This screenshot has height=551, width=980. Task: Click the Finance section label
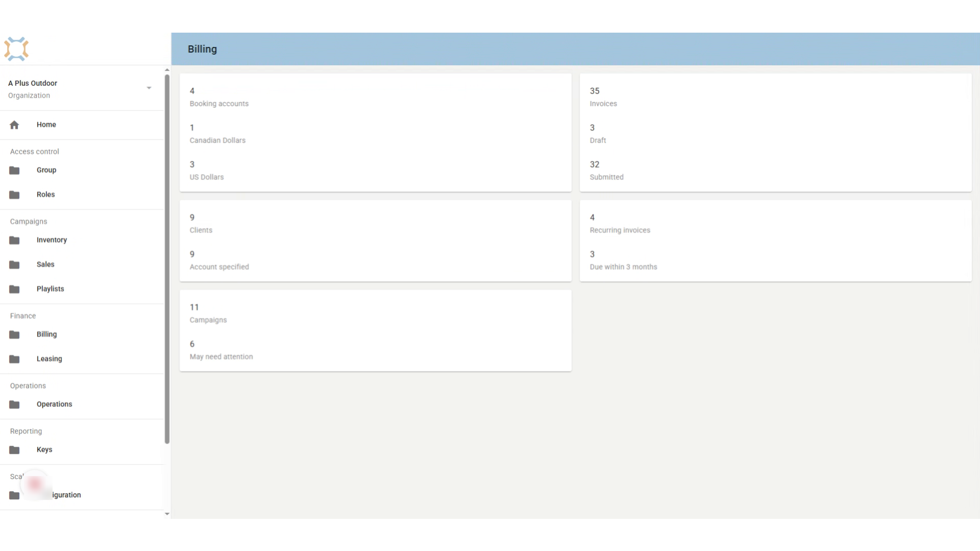[x=23, y=316]
